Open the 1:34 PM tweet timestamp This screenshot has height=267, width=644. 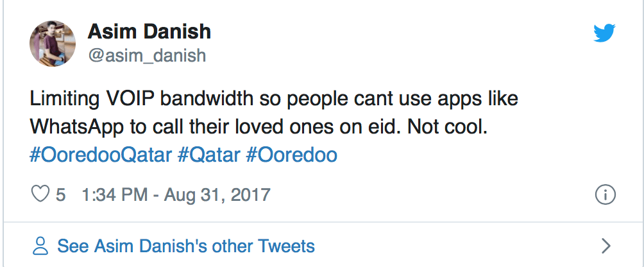click(x=115, y=194)
